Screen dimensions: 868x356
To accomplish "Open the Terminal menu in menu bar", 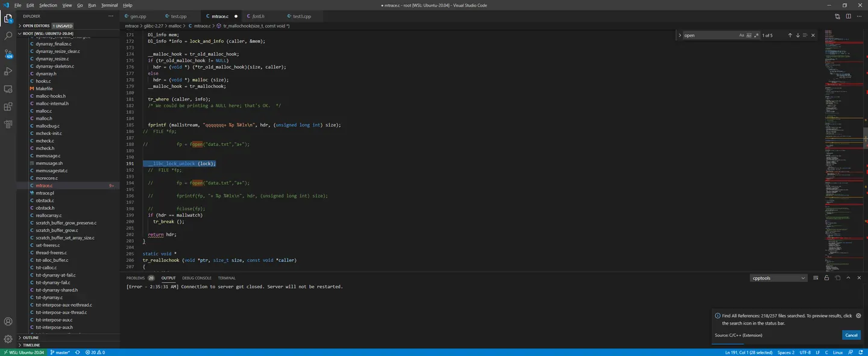I will [110, 5].
